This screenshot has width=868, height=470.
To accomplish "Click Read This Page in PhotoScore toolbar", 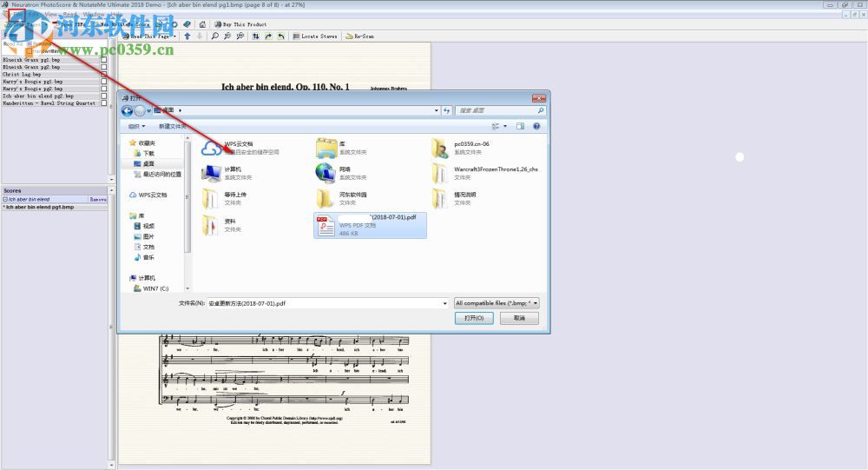I will [x=146, y=36].
